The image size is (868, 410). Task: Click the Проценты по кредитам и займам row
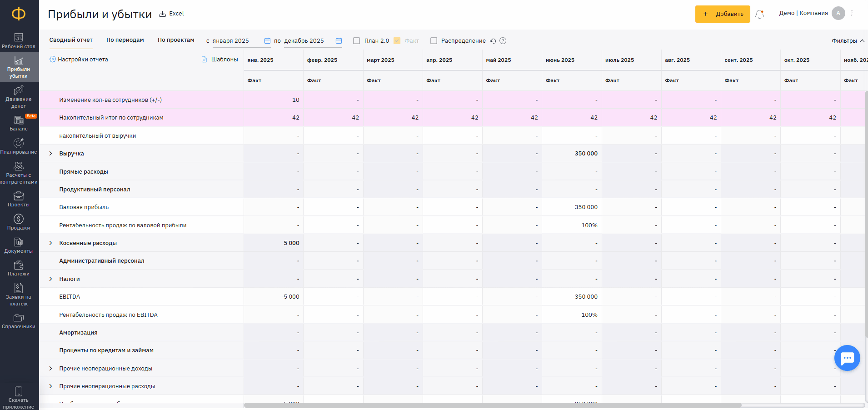[x=106, y=350]
